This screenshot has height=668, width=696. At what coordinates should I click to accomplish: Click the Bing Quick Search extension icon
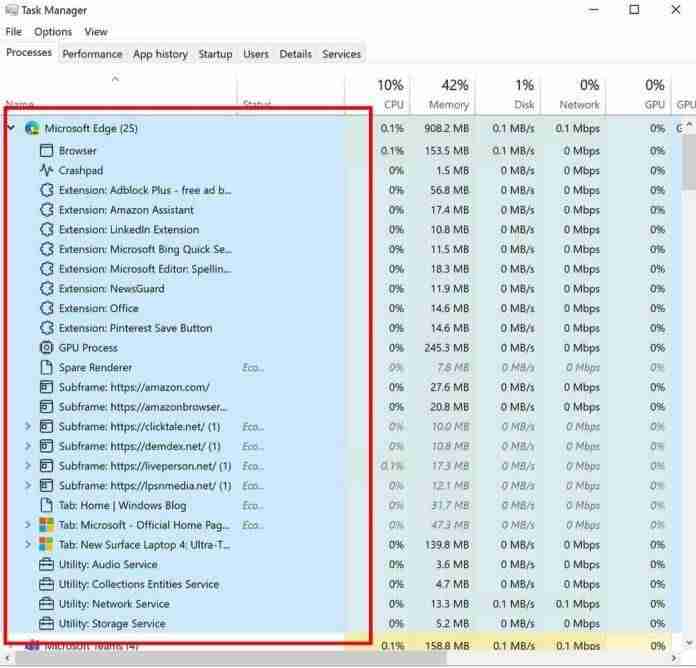pyautogui.click(x=46, y=249)
